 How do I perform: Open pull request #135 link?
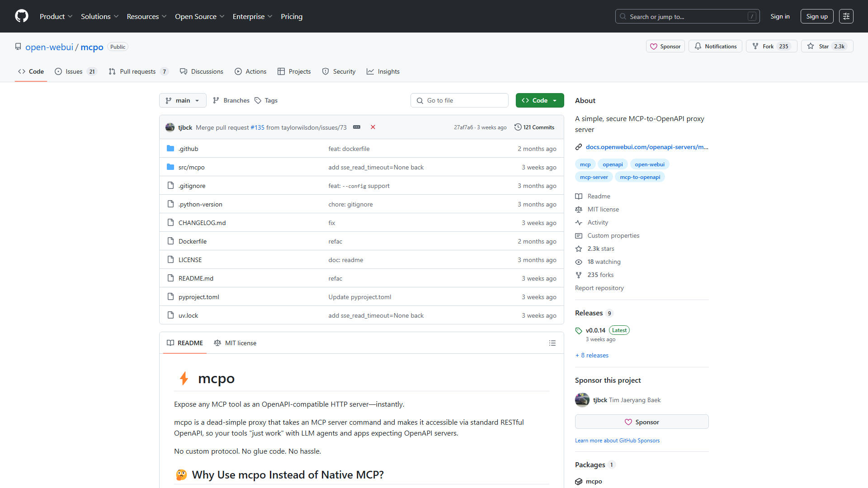click(257, 127)
